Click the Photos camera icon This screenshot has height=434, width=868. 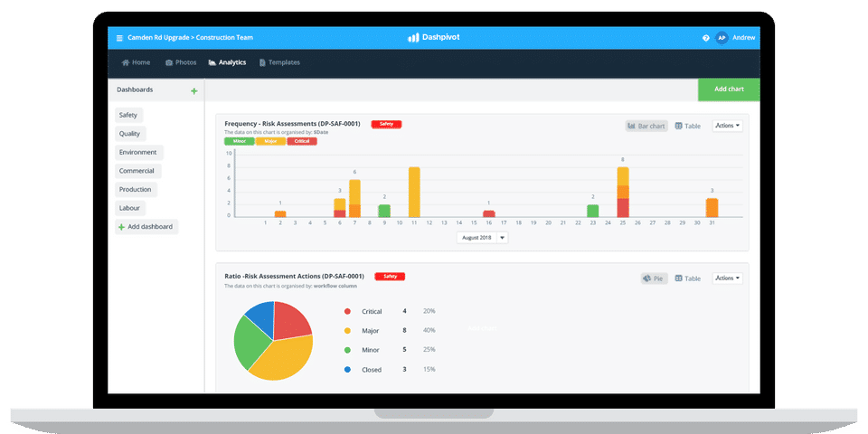click(169, 62)
